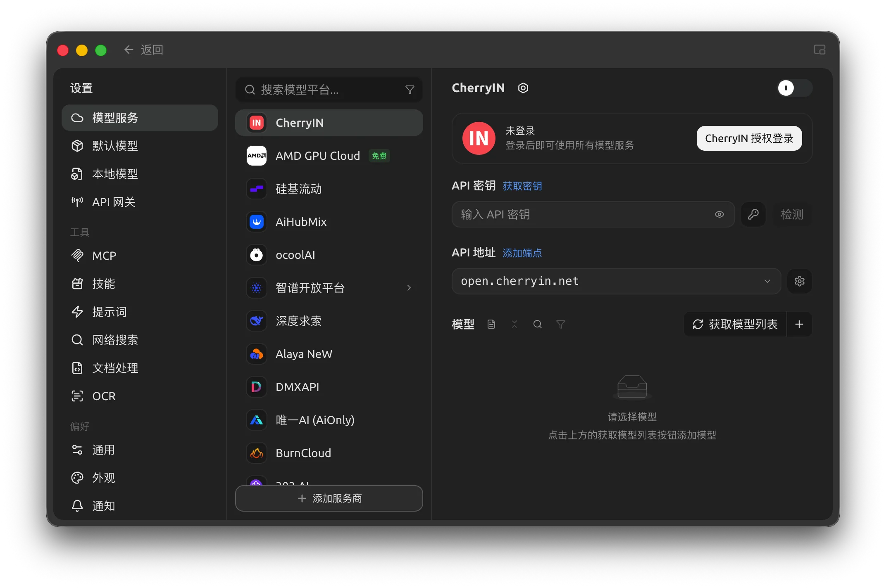This screenshot has height=588, width=886.
Task: Select the Alaya NeW provider
Action: pos(329,354)
